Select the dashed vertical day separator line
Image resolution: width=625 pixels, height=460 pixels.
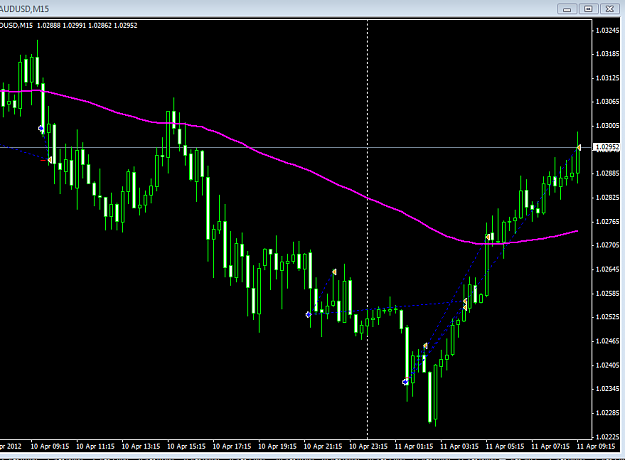click(x=368, y=229)
